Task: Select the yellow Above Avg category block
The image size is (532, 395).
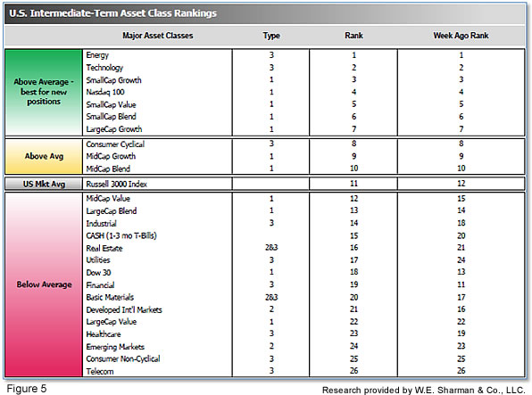Action: point(44,156)
